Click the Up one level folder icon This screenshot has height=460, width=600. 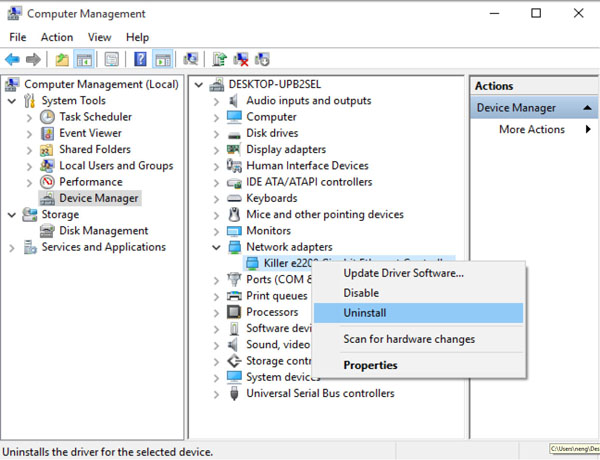(62, 60)
